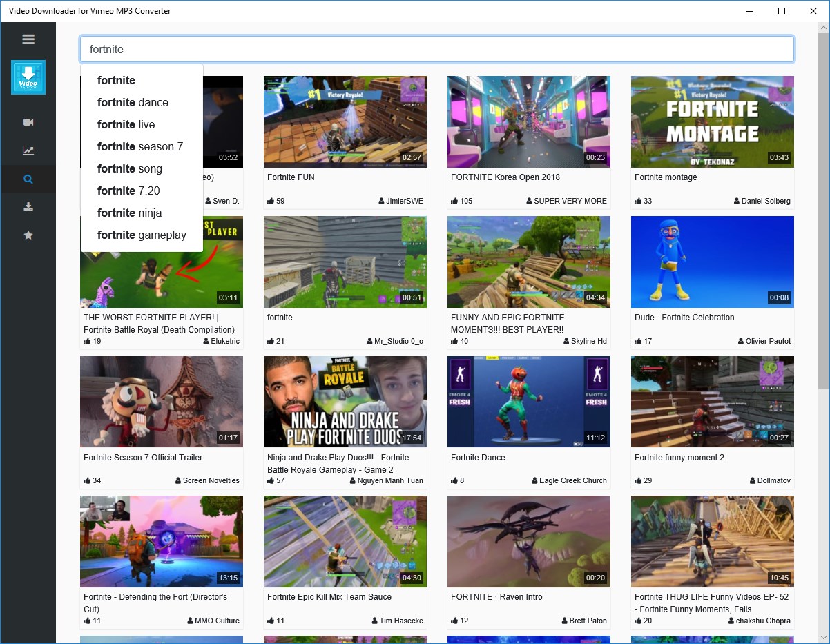Screen dimensions: 830x644
Task: Open FORTNITE Korea Open 2018 thumbnail
Action: 529,121
